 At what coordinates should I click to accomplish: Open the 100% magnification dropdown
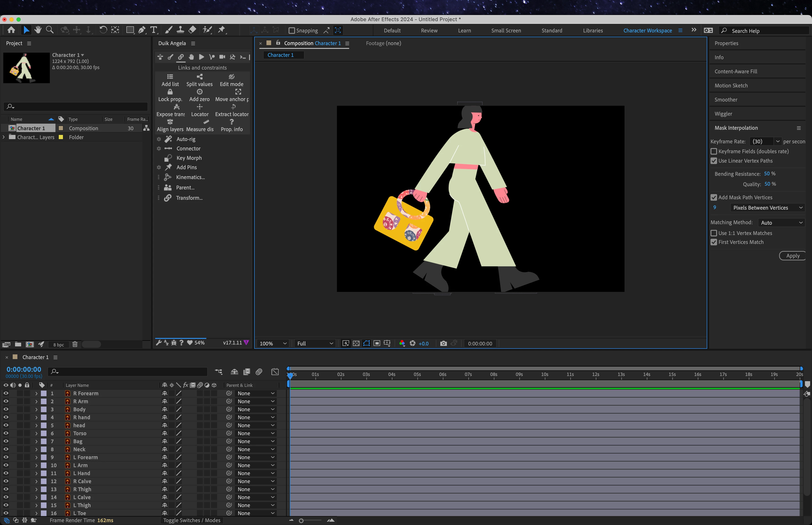(x=273, y=343)
